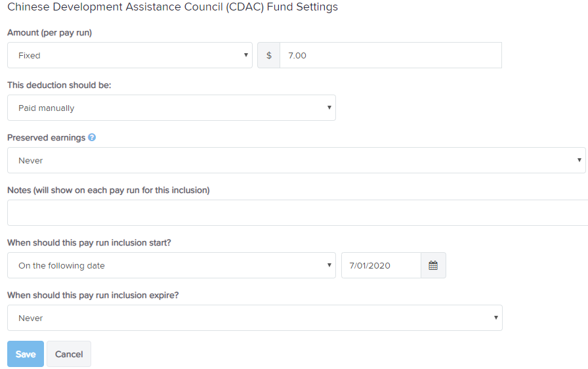Save the CDAC fund settings
The image size is (588, 369).
tap(26, 354)
